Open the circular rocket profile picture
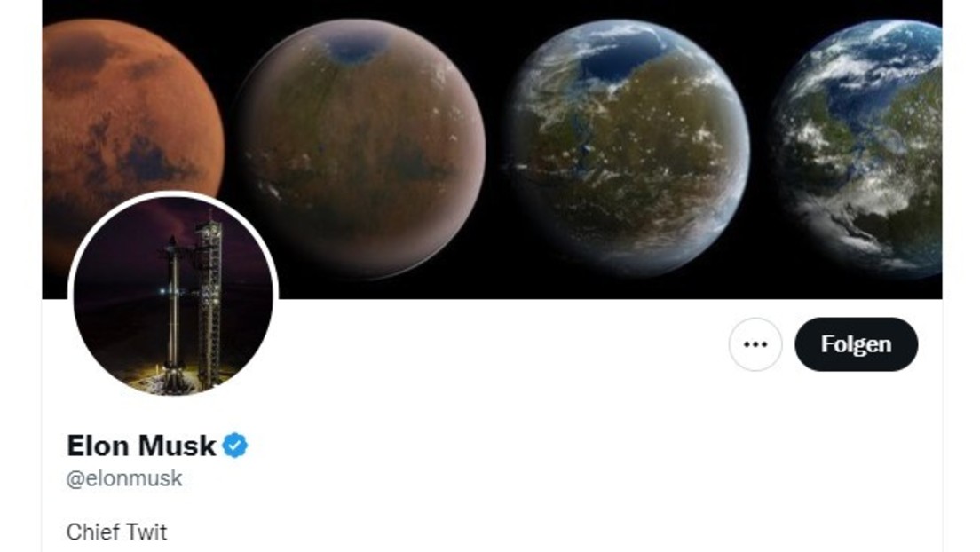This screenshot has height=552, width=980. pos(173,296)
